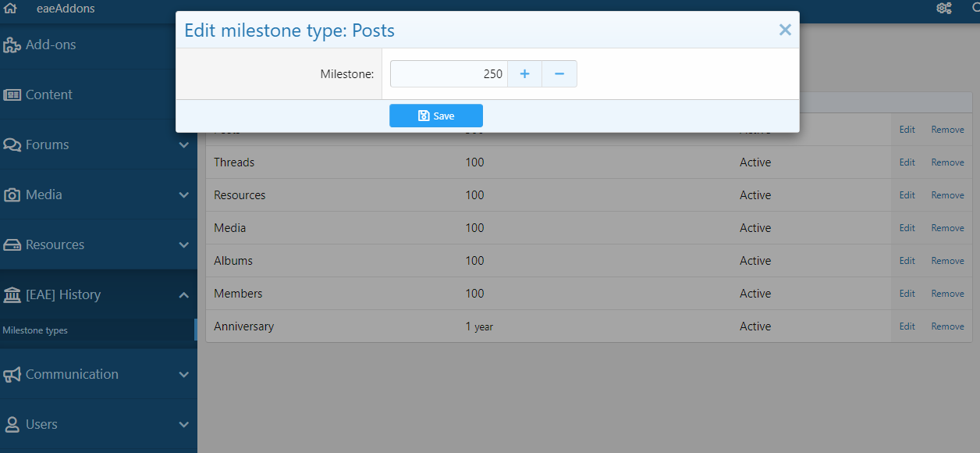
Task: Expand the Forums section chevron
Action: tap(184, 145)
